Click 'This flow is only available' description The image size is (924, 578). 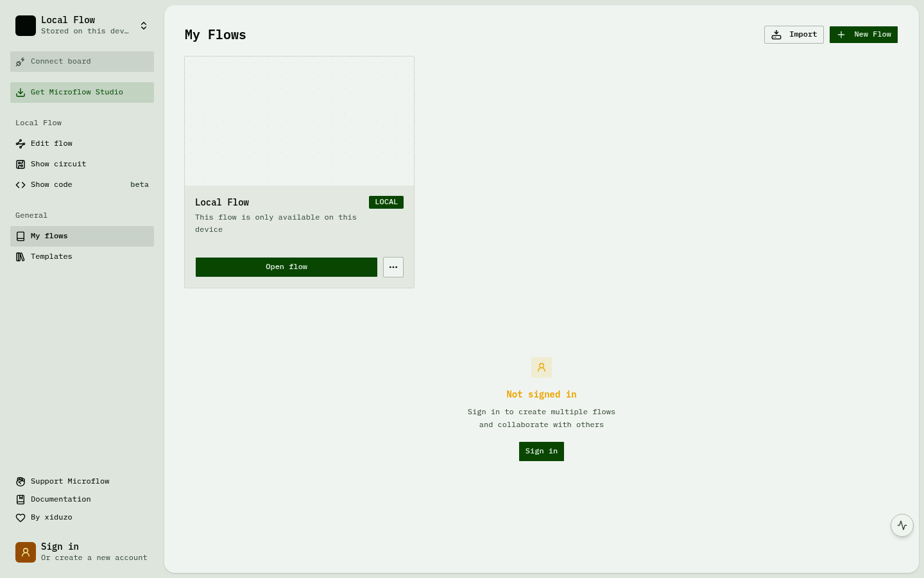[276, 223]
